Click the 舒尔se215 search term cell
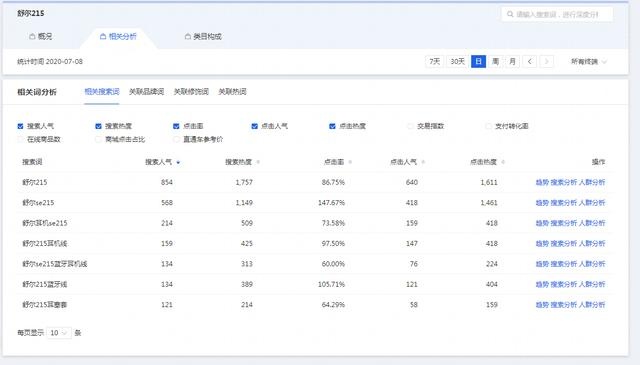The height and width of the screenshot is (365, 640). click(38, 203)
